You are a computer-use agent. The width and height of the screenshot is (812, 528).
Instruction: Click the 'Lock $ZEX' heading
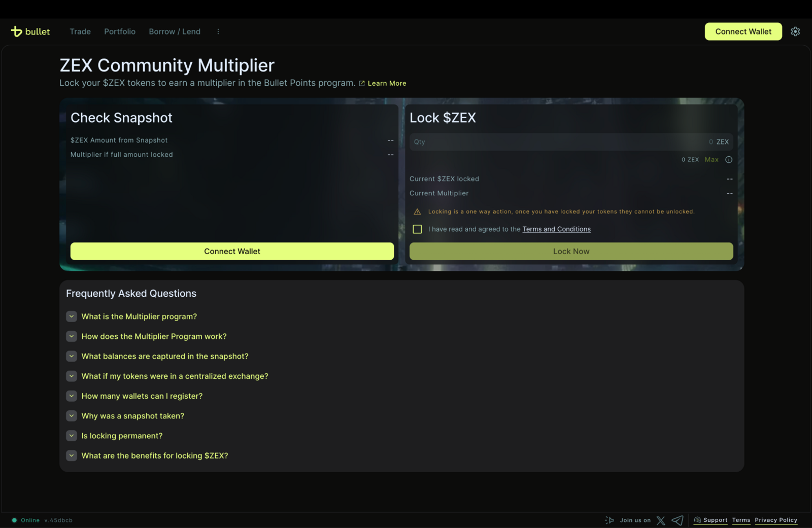pyautogui.click(x=443, y=118)
